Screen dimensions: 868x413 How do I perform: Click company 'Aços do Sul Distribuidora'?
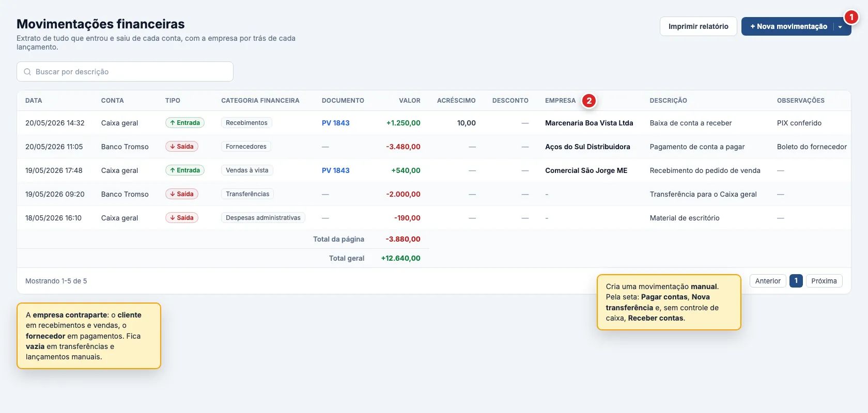pos(587,147)
